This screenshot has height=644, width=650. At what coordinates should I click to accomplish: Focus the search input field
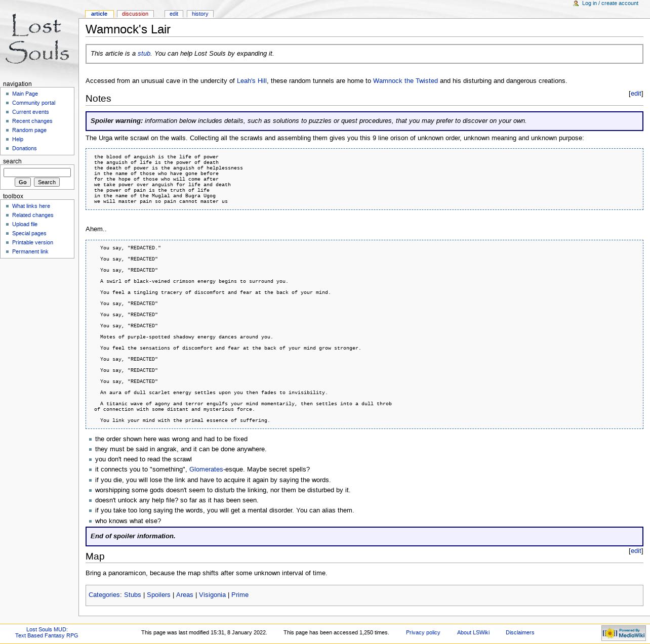(x=37, y=173)
